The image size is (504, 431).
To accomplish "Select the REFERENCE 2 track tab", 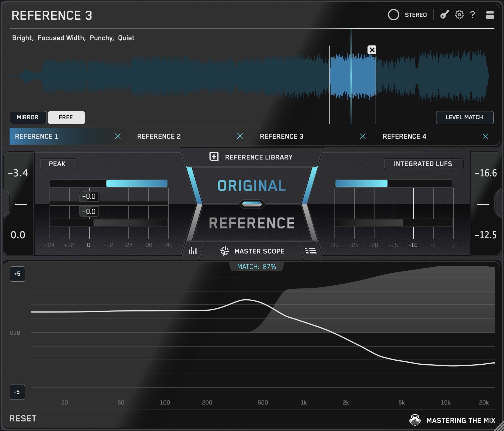I will coord(159,136).
